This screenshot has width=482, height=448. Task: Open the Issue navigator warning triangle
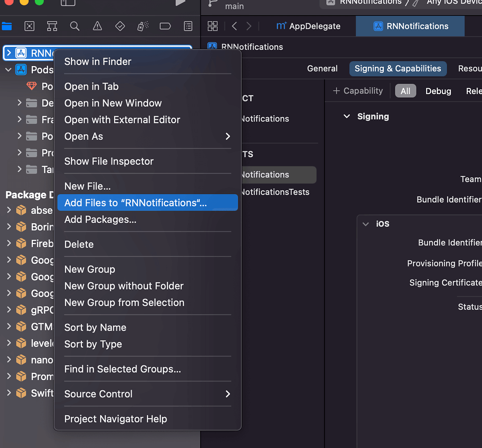point(97,26)
